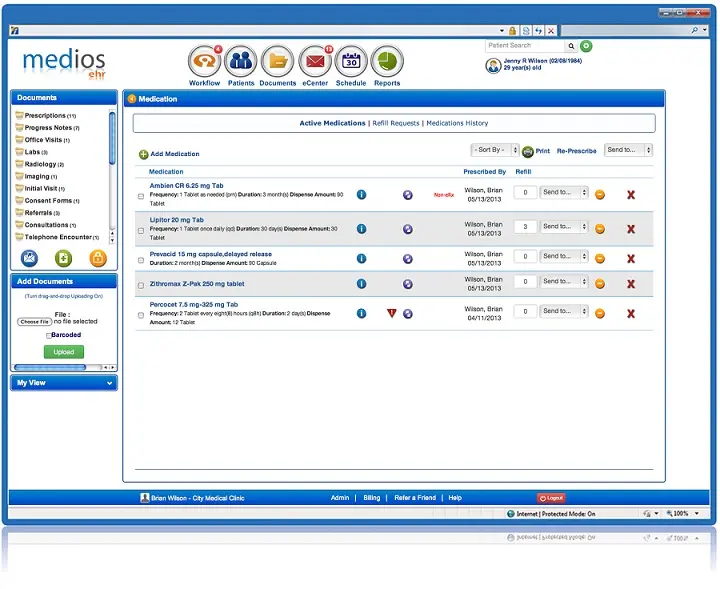
Task: Open the Schedule calendar icon
Action: point(351,61)
